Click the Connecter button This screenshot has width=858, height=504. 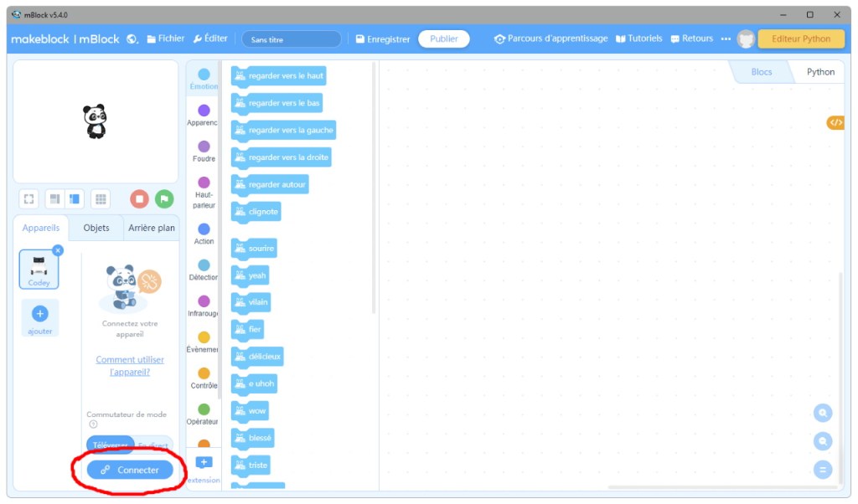tap(130, 471)
